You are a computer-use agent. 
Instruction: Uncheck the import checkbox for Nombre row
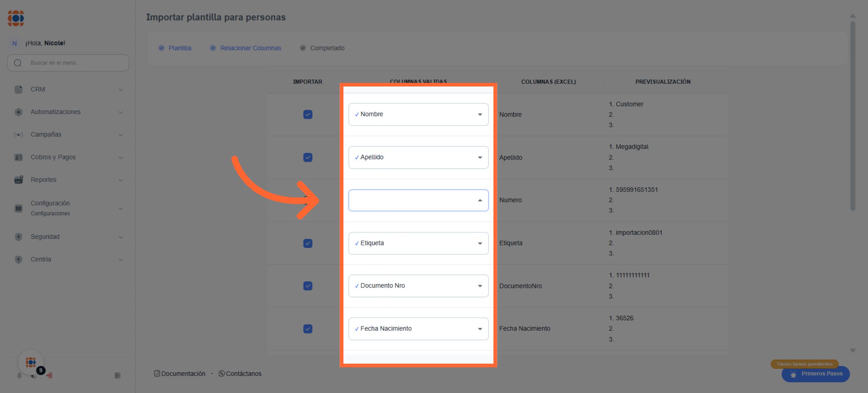click(x=308, y=114)
